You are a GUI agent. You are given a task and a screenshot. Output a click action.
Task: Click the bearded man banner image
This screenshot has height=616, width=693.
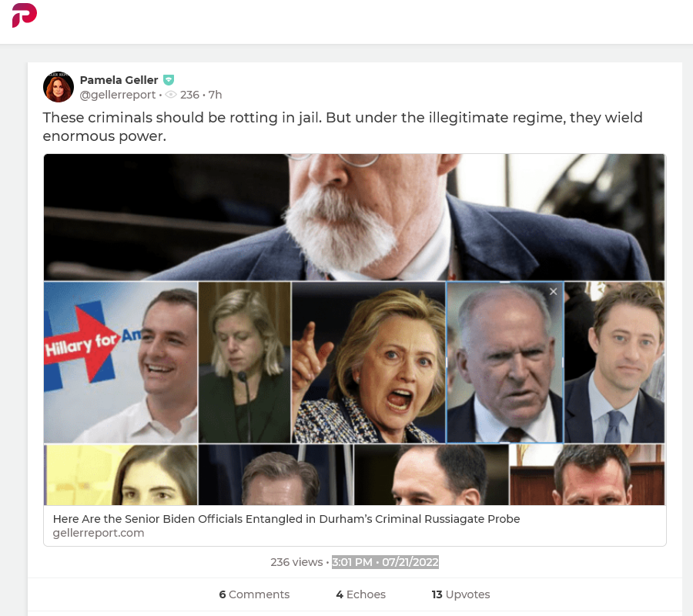(354, 217)
